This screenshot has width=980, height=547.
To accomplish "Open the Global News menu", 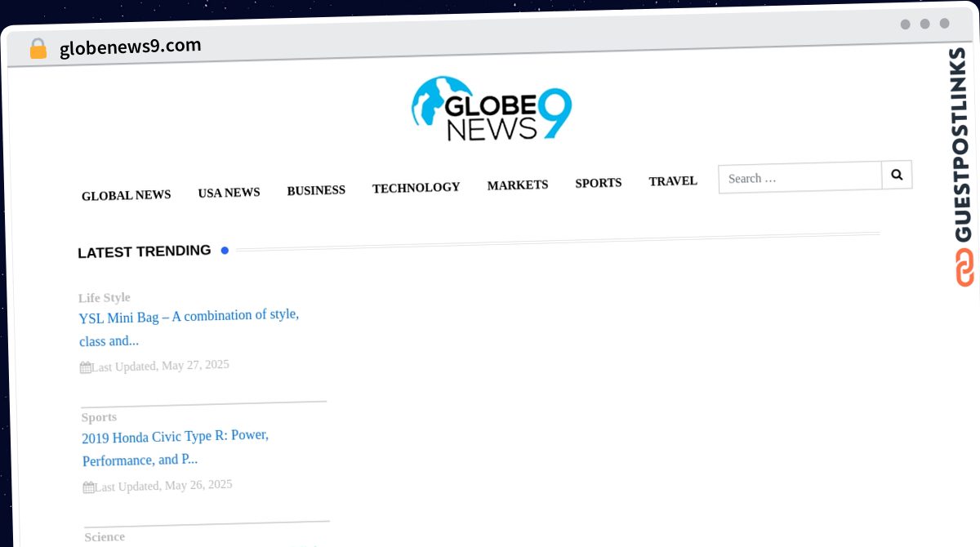I will tap(127, 195).
